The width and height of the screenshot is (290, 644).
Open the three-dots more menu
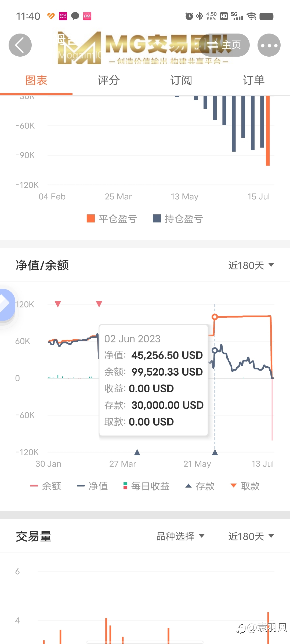coord(269,45)
